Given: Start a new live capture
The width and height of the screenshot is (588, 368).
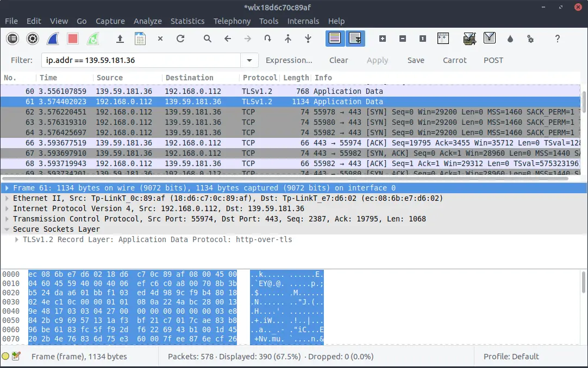Looking at the screenshot, I should click(52, 39).
